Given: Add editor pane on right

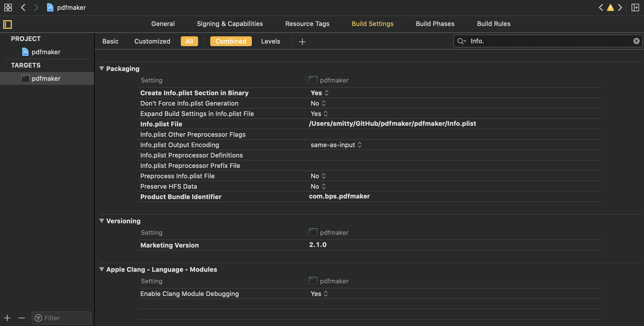Looking at the screenshot, I should 635,8.
